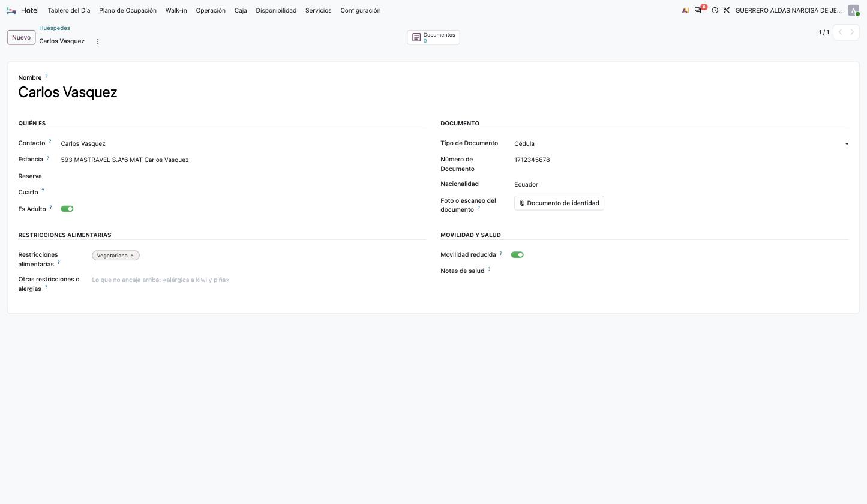Click the Cuarto field
867x504 pixels.
[x=243, y=193]
